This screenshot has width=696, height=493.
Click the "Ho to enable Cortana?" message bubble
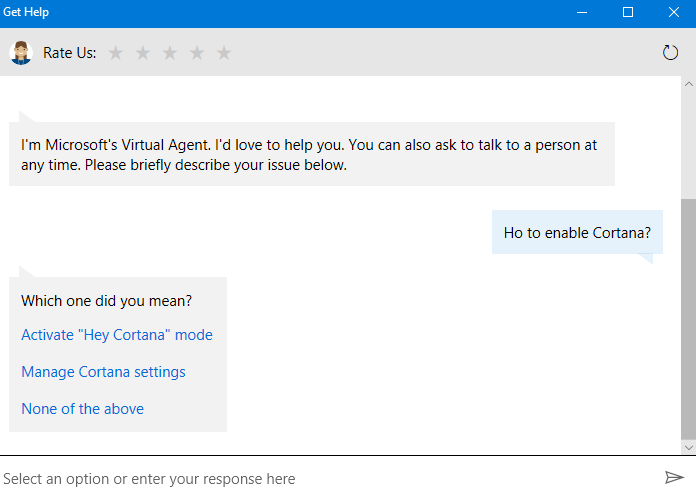(577, 233)
